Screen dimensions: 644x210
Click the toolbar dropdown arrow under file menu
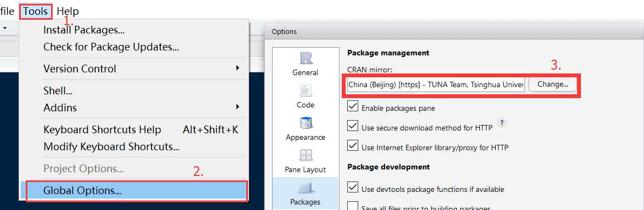click(5, 29)
